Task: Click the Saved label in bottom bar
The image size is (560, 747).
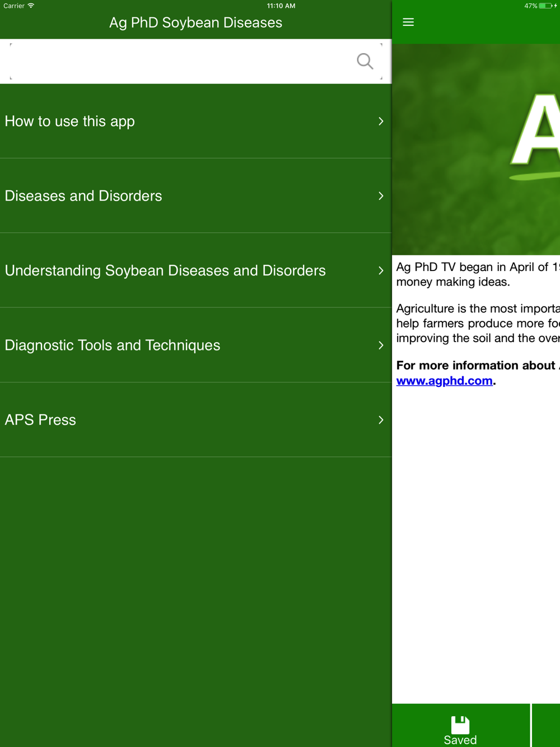Action: pyautogui.click(x=460, y=740)
